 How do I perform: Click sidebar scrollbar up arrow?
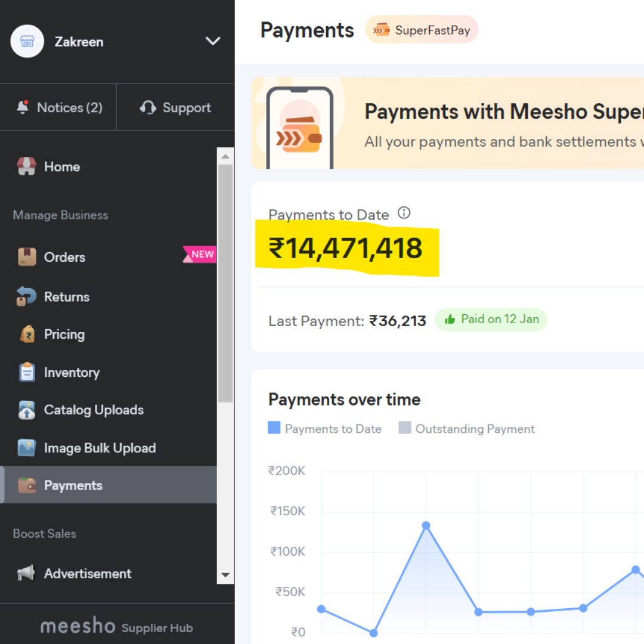click(225, 157)
